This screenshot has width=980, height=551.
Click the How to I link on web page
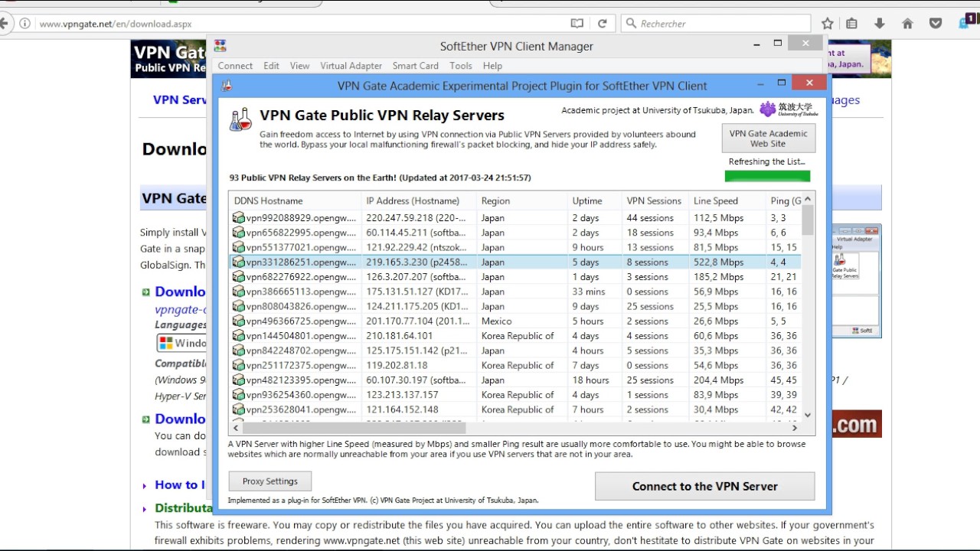point(180,484)
